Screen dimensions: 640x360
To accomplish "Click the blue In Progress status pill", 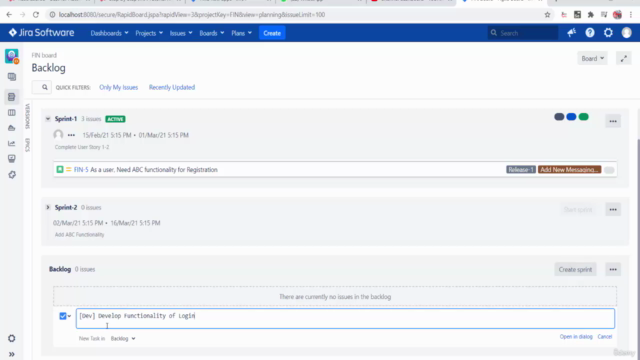I will click(x=571, y=117).
